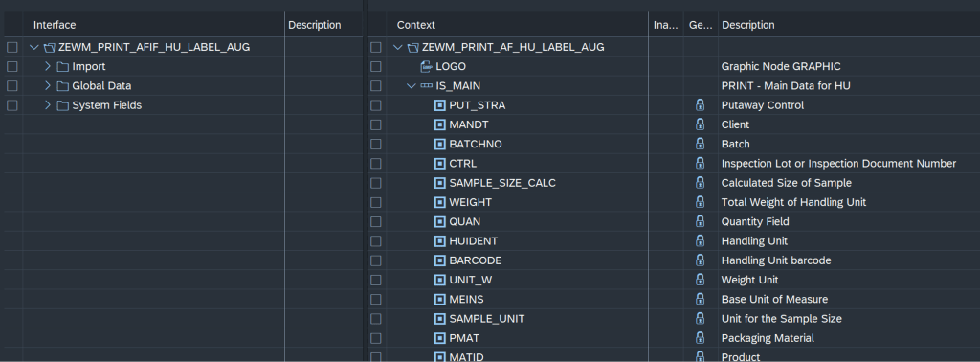The height and width of the screenshot is (362, 980).
Task: Check the box for the SAMPLE_UNIT row
Action: coord(375,319)
